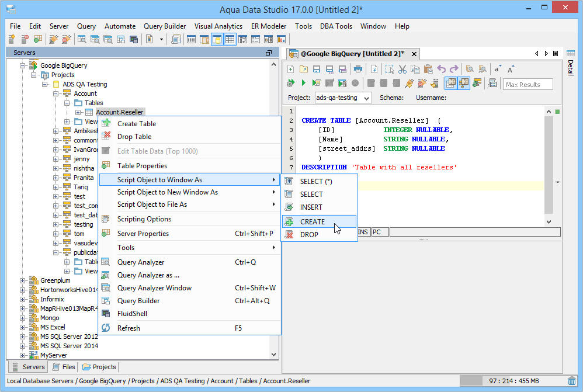This screenshot has width=583, height=392.
Task: Choose CREATE from the script submenu
Action: click(x=320, y=221)
